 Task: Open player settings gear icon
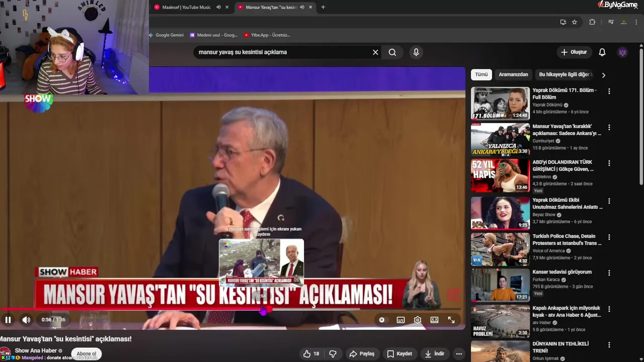coord(418,320)
